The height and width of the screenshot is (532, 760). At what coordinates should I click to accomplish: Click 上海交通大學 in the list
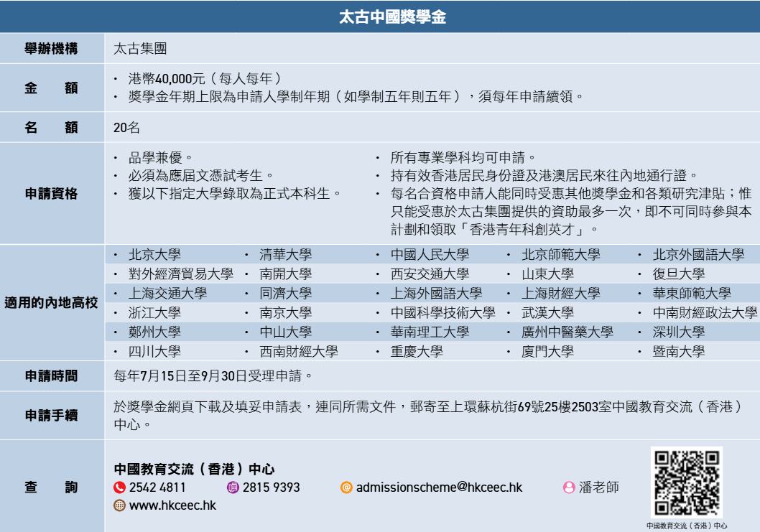coord(167,294)
